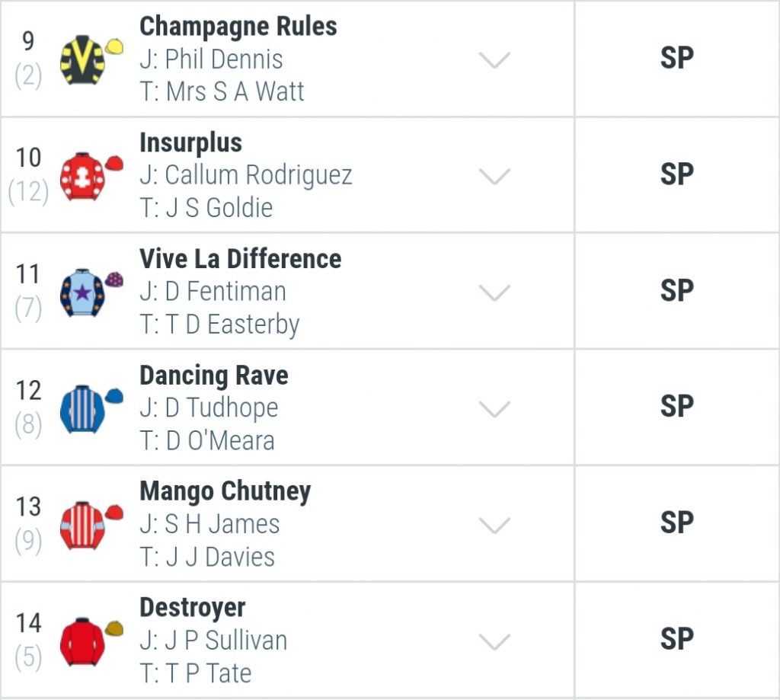Select SP odds for Champagne Rules
This screenshot has height=700, width=780.
click(677, 58)
